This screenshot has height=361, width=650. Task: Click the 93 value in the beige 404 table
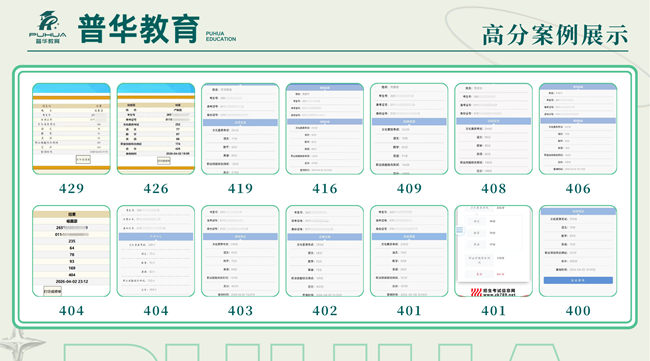click(x=72, y=262)
